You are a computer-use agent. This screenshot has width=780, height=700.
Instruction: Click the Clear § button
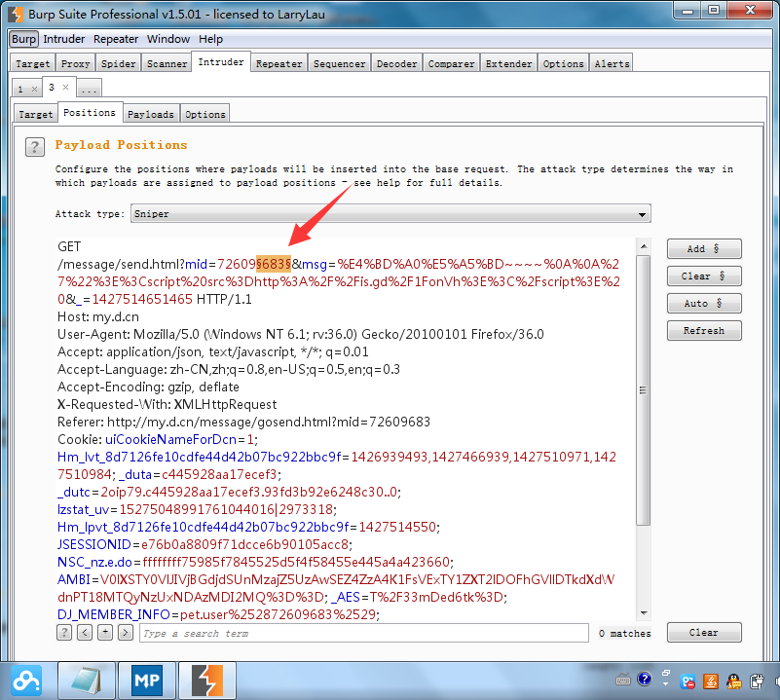tap(704, 276)
